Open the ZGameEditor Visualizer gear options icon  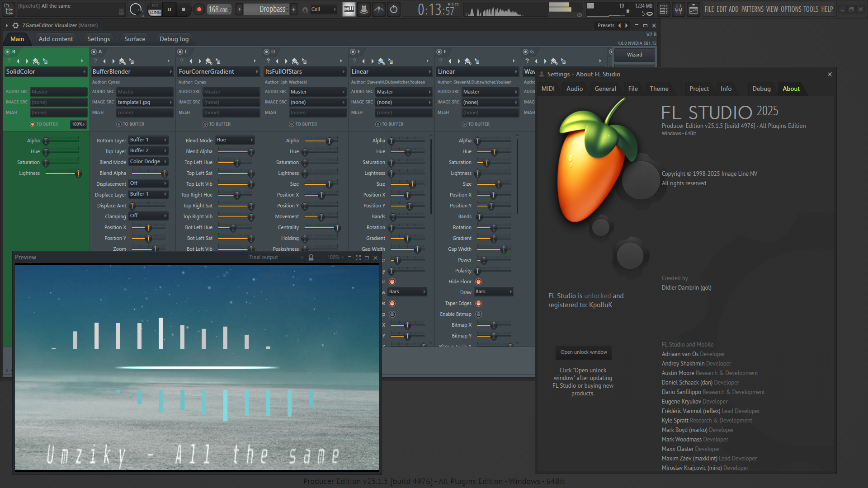[x=16, y=25]
